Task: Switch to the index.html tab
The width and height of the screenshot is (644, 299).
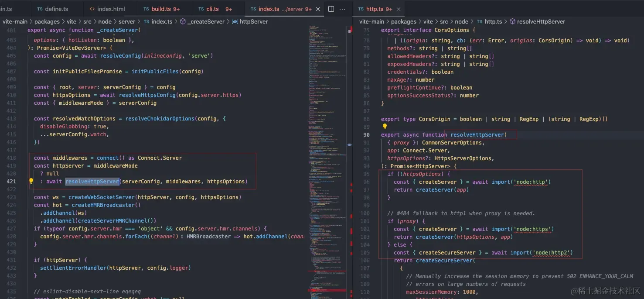Action: tap(107, 9)
